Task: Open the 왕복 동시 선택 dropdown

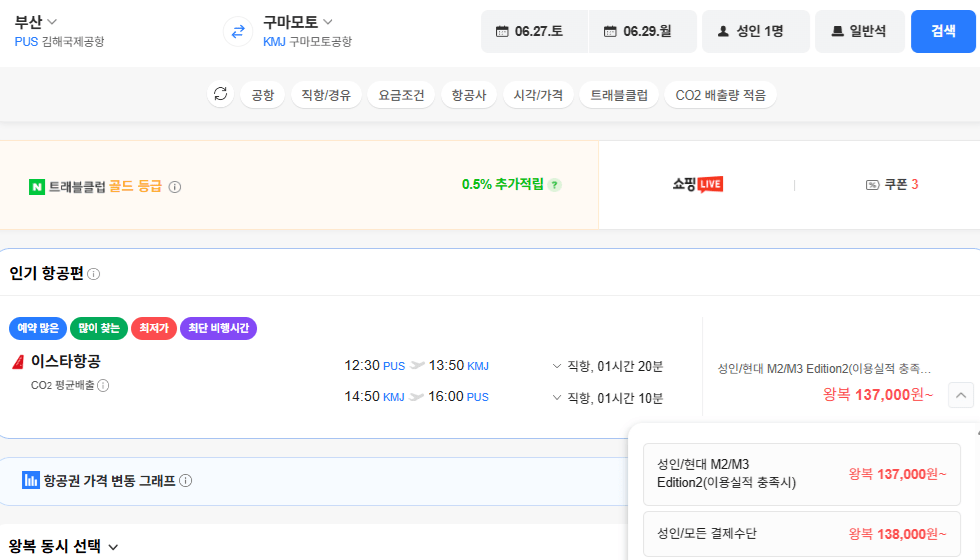Action: pyautogui.click(x=63, y=546)
